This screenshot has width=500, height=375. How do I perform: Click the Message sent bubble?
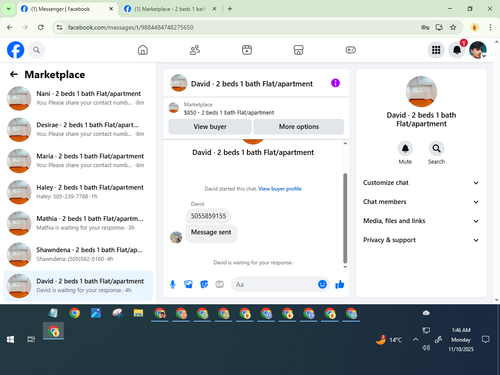point(211,233)
